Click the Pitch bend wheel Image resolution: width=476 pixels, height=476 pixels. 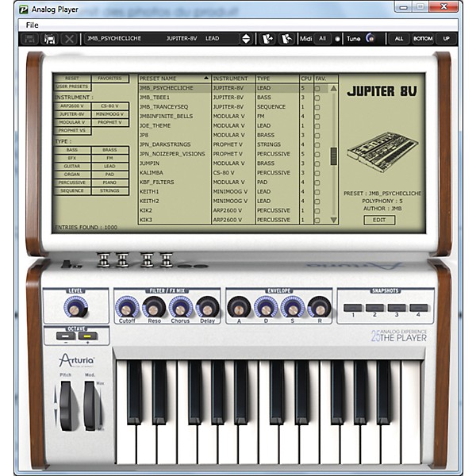(66, 406)
